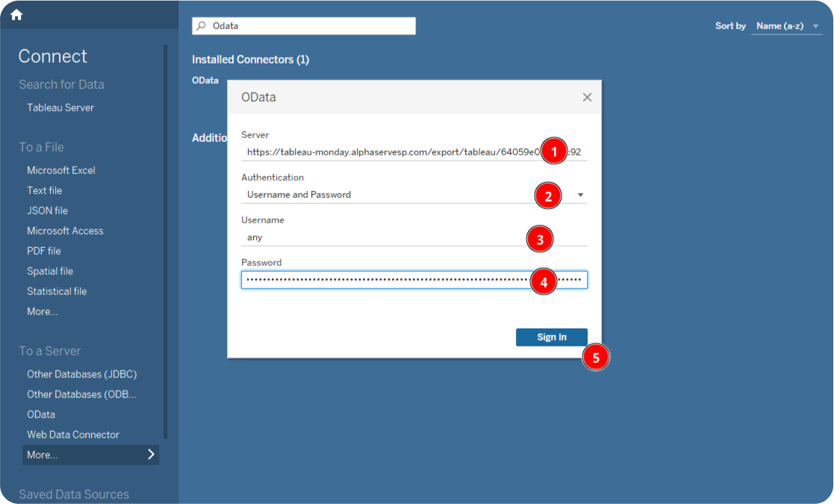The height and width of the screenshot is (504, 834).
Task: Select the Statistical file connector
Action: pyautogui.click(x=57, y=290)
